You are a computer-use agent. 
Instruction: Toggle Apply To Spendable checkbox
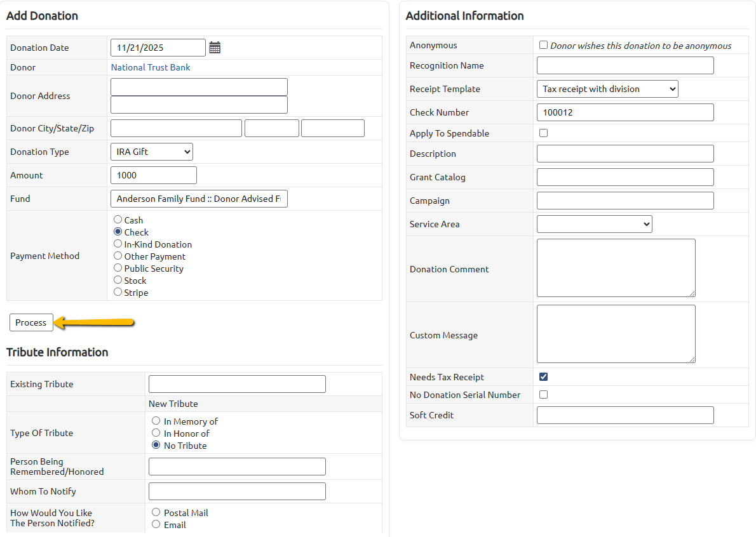543,133
